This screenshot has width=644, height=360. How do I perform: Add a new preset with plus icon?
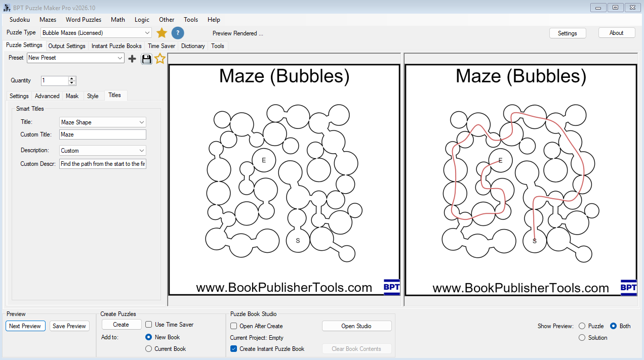[x=132, y=59]
